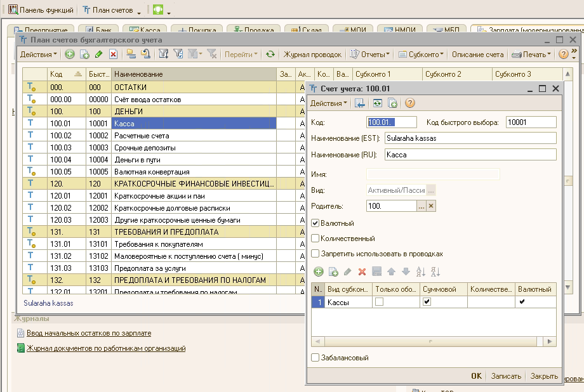Switch to the Банк tab

98,30
